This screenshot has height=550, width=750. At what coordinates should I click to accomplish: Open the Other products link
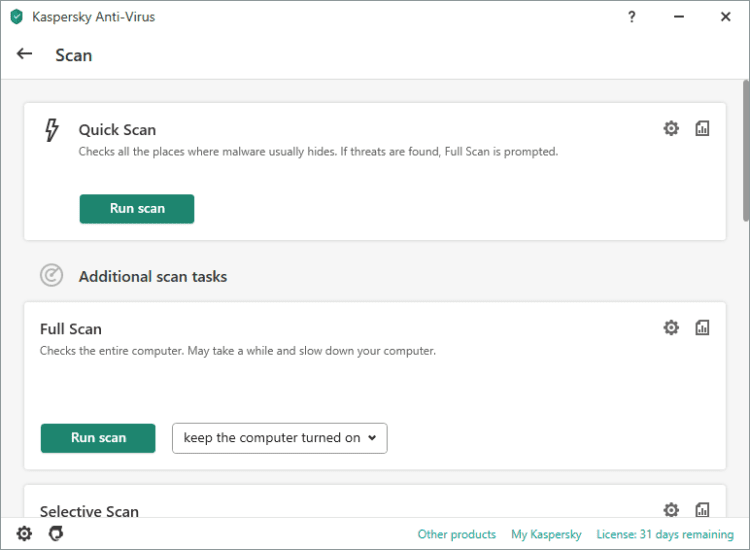[456, 534]
